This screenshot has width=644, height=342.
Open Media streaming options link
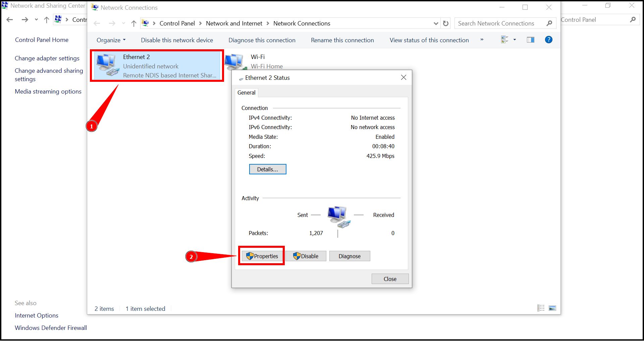tap(48, 92)
